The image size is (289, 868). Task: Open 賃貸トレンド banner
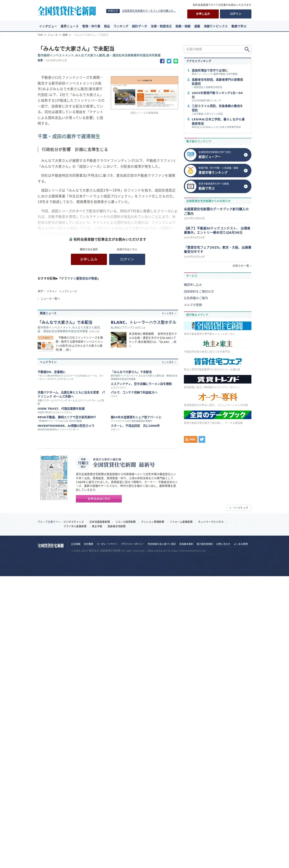click(x=217, y=379)
